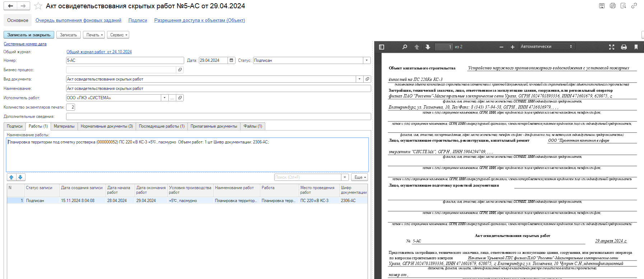Viewport: 644px width, 279px height.
Task: Move work row down with arrow
Action: (20, 177)
